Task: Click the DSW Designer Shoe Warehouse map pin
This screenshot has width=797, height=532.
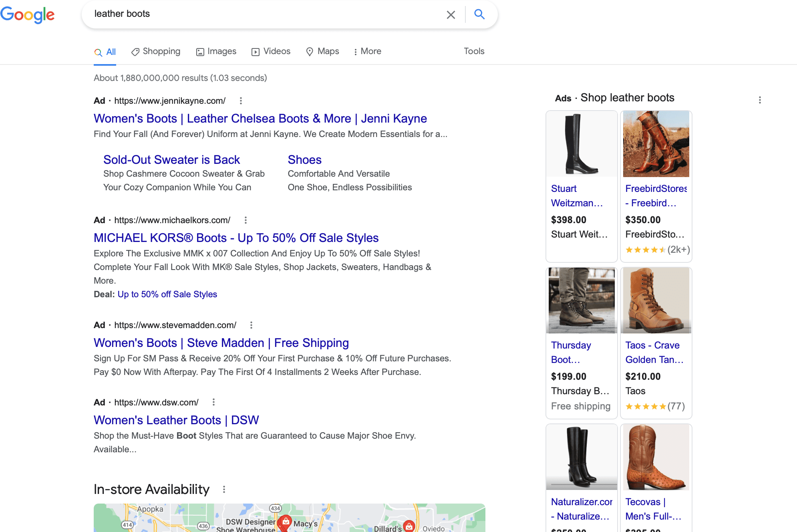Action: [285, 522]
